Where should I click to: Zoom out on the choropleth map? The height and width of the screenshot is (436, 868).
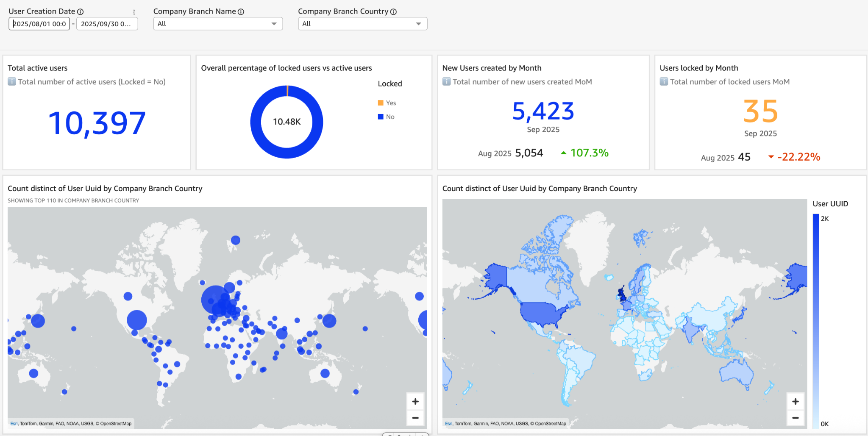point(795,418)
